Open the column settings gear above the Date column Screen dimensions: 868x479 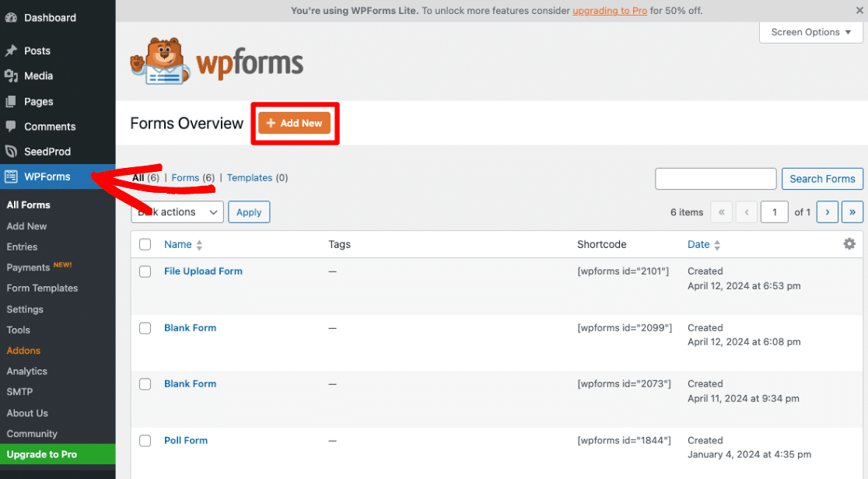pyautogui.click(x=849, y=243)
